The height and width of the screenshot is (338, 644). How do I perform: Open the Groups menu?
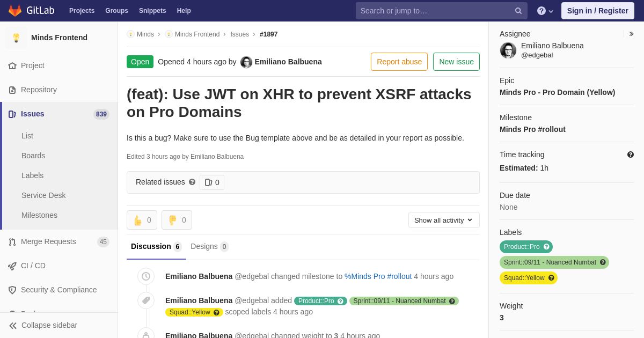[116, 11]
